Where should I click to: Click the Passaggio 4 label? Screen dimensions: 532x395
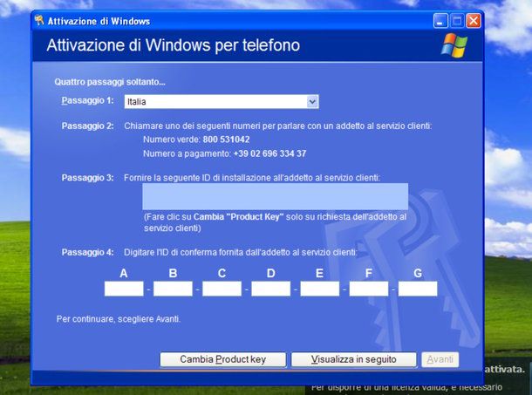coord(87,253)
